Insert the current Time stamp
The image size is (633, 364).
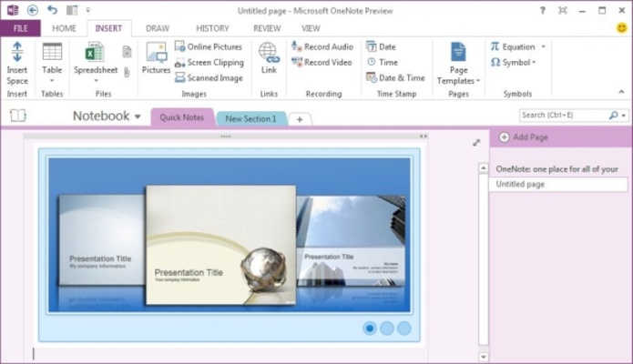[383, 63]
